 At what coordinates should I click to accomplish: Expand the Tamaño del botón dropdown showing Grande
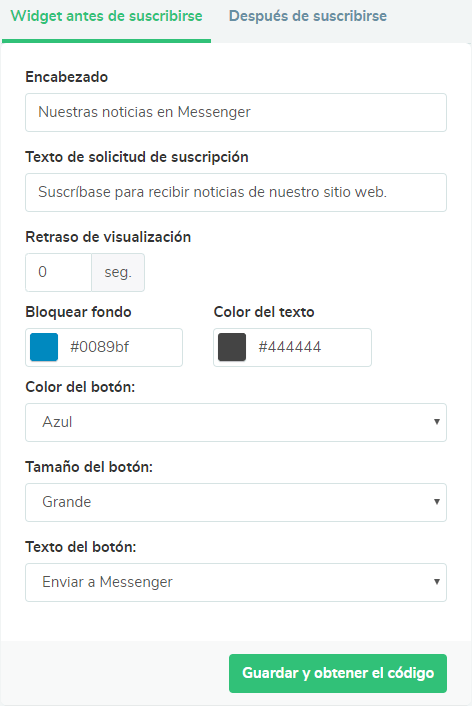236,502
